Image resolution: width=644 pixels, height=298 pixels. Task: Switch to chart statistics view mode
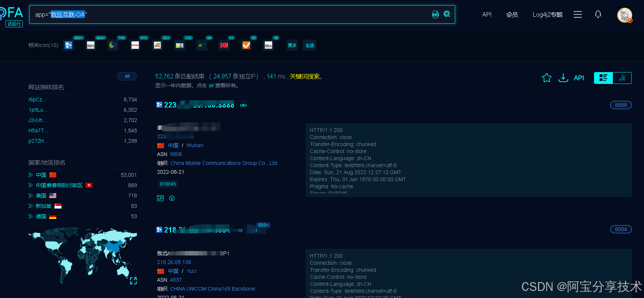click(622, 78)
